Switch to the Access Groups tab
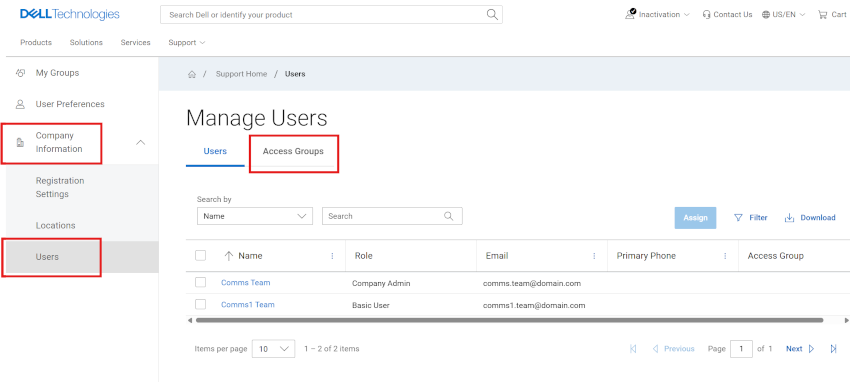Image resolution: width=850 pixels, height=382 pixels. (x=293, y=151)
